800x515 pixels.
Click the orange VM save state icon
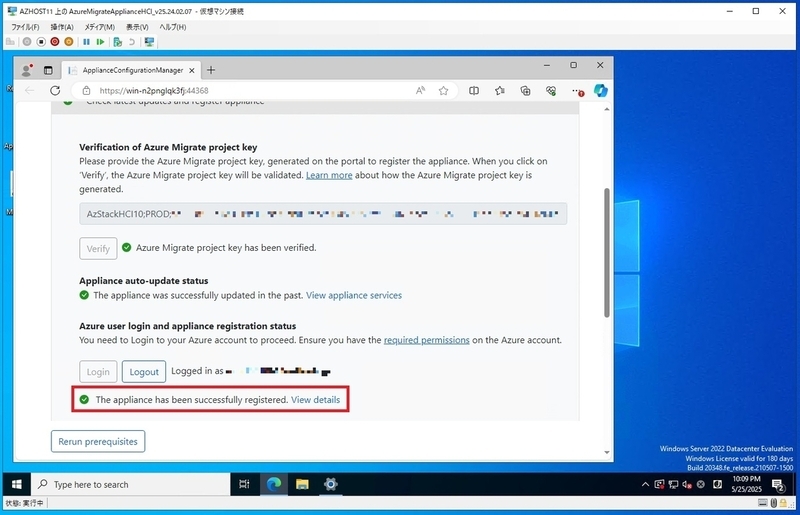coord(68,42)
